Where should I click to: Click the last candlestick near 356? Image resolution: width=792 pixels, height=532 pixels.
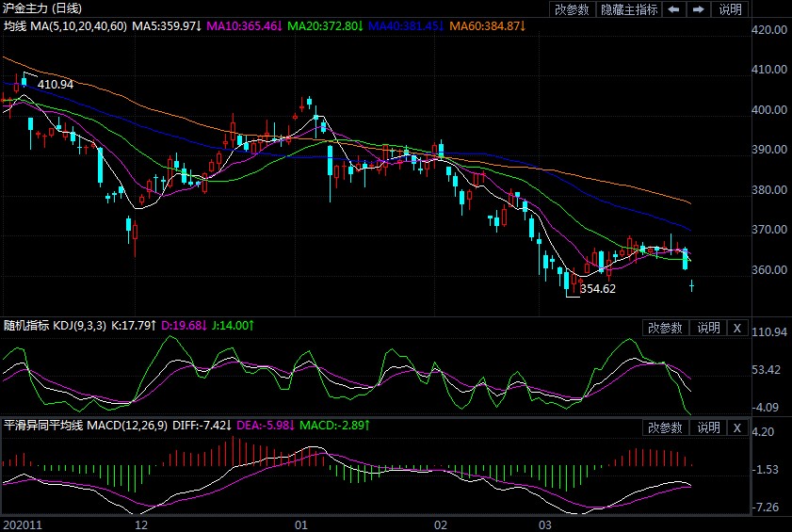691,286
